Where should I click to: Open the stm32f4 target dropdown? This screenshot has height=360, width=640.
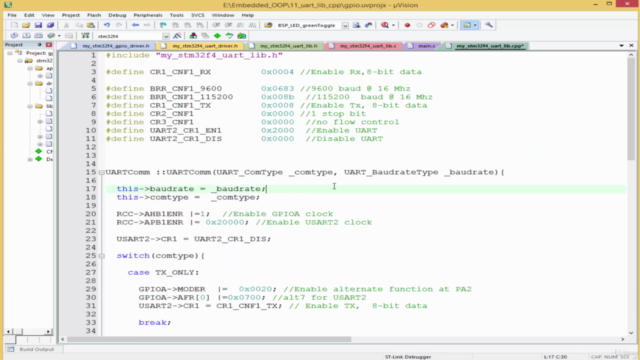click(166, 36)
